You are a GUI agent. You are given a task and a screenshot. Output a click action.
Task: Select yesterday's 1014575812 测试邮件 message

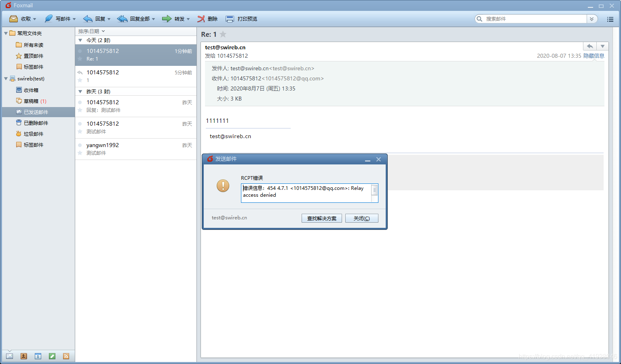pos(136,128)
